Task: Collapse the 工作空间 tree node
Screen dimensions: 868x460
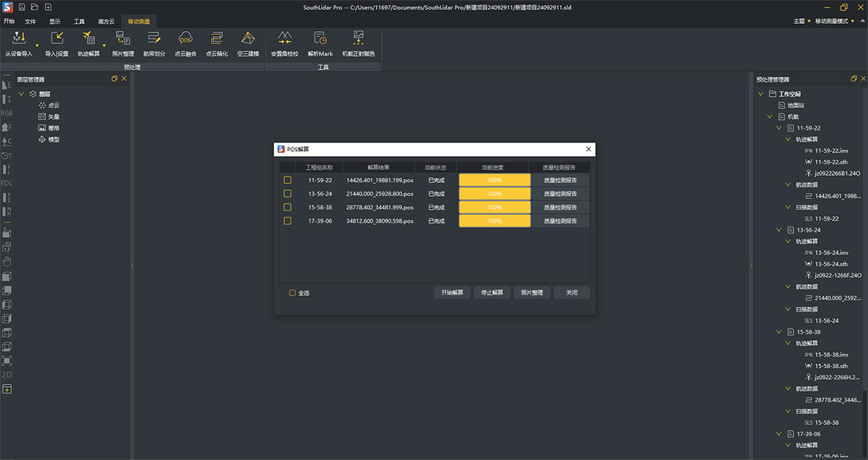Action: [760, 94]
